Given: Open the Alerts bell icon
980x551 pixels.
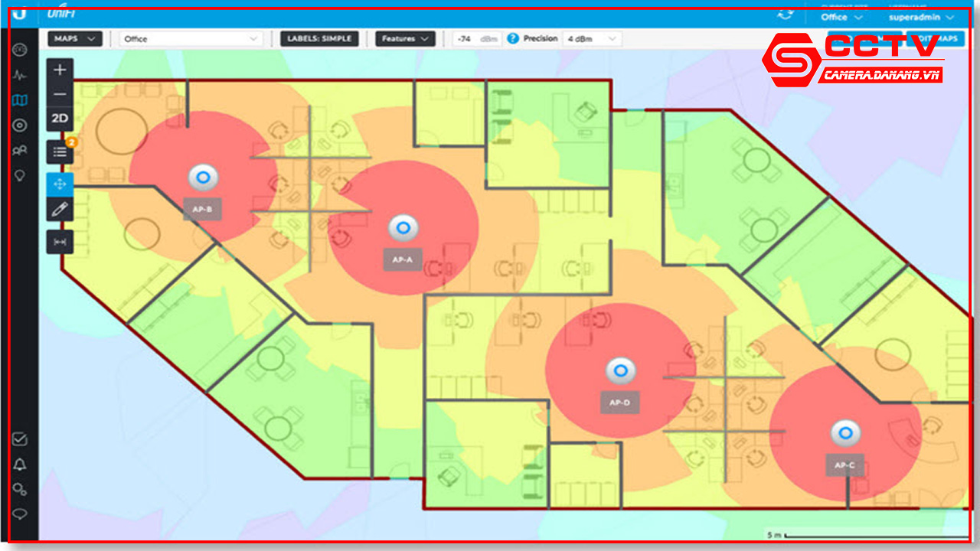Looking at the screenshot, I should (x=20, y=465).
